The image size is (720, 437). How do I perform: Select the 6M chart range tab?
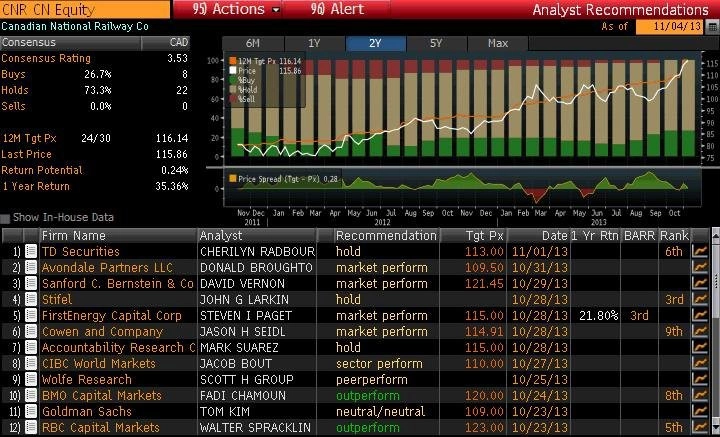point(253,43)
